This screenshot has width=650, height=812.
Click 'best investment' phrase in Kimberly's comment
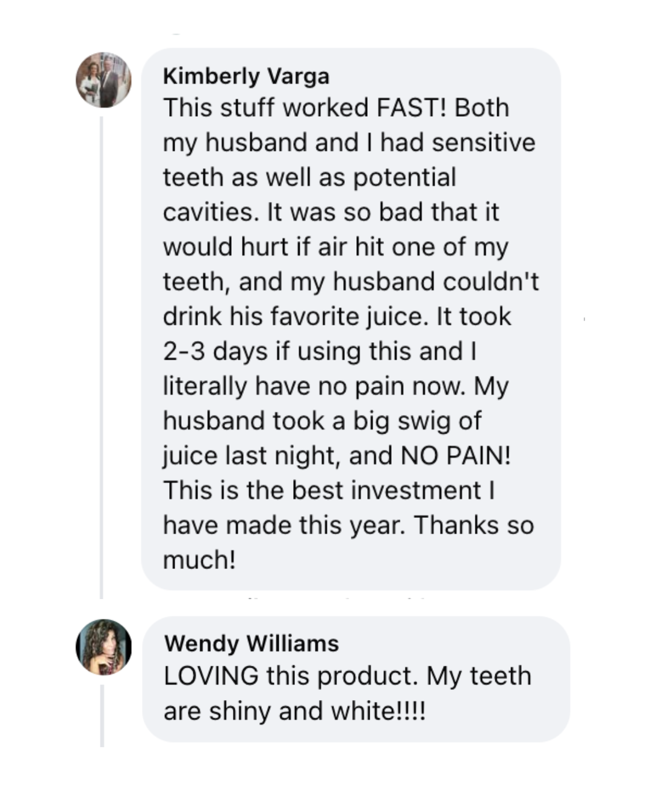point(387,490)
